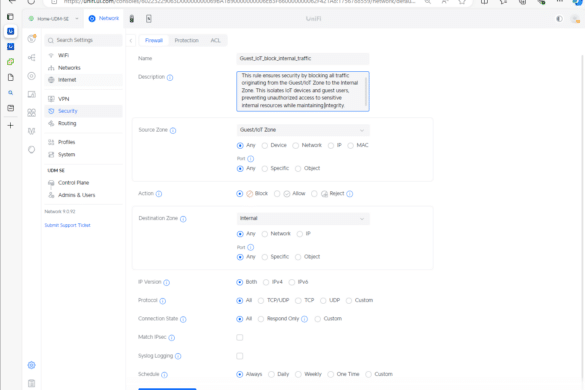
Task: Show info for the source Port
Action: point(251,159)
